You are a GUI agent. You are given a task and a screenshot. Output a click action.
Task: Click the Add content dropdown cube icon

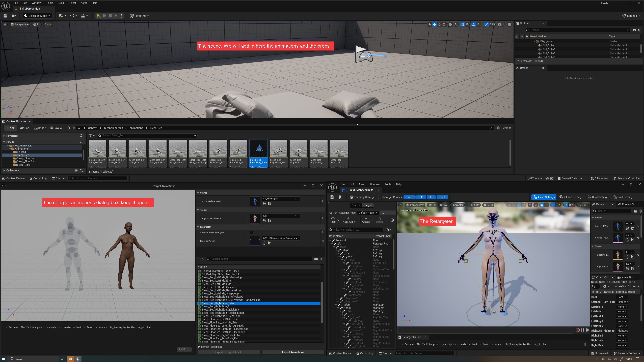tap(62, 16)
